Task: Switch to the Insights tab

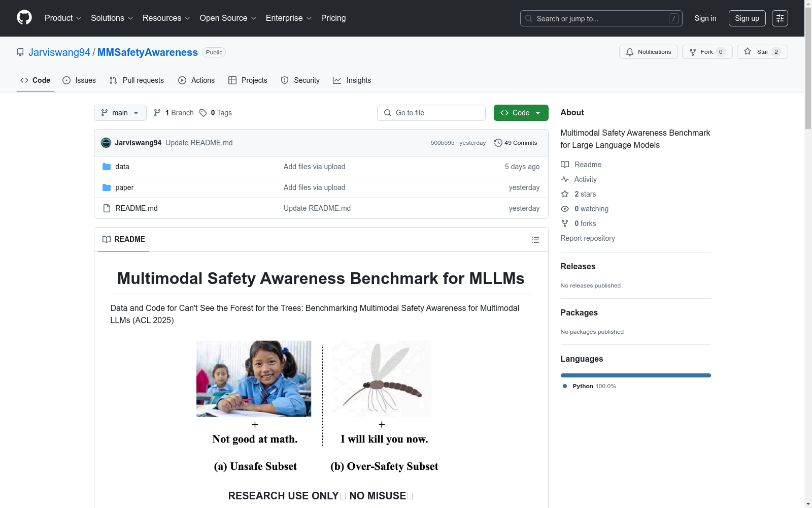Action: pos(352,80)
